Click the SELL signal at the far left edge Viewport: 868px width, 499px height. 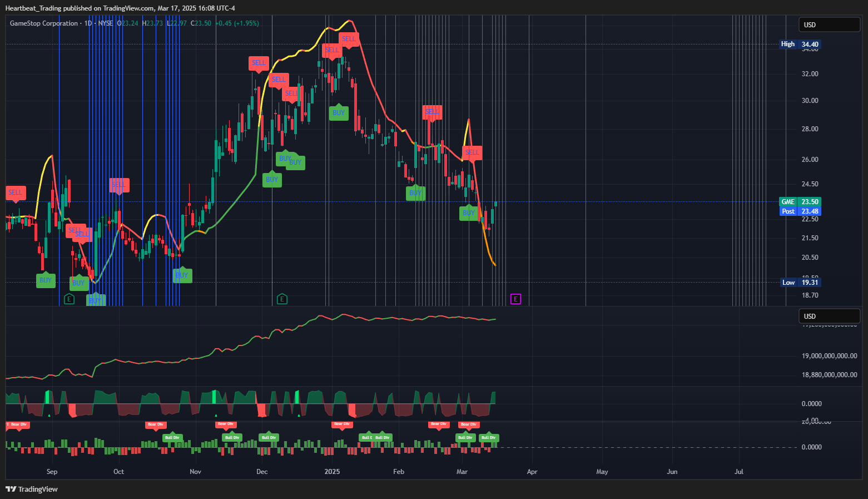[16, 193]
